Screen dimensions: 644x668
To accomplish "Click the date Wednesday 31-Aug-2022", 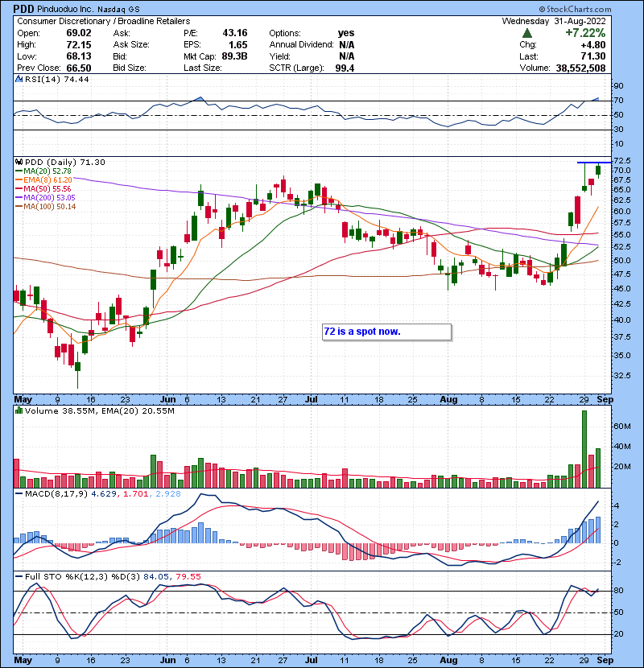I will (554, 21).
